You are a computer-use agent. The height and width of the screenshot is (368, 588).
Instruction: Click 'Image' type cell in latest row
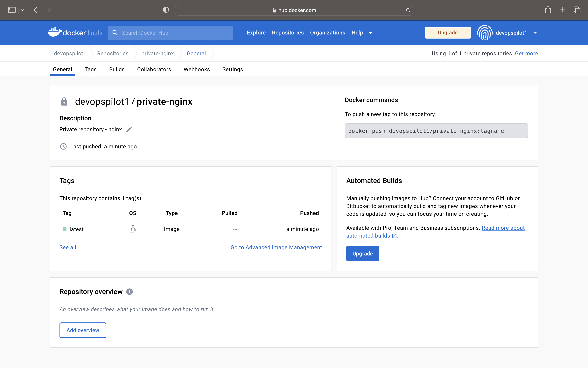tap(171, 229)
